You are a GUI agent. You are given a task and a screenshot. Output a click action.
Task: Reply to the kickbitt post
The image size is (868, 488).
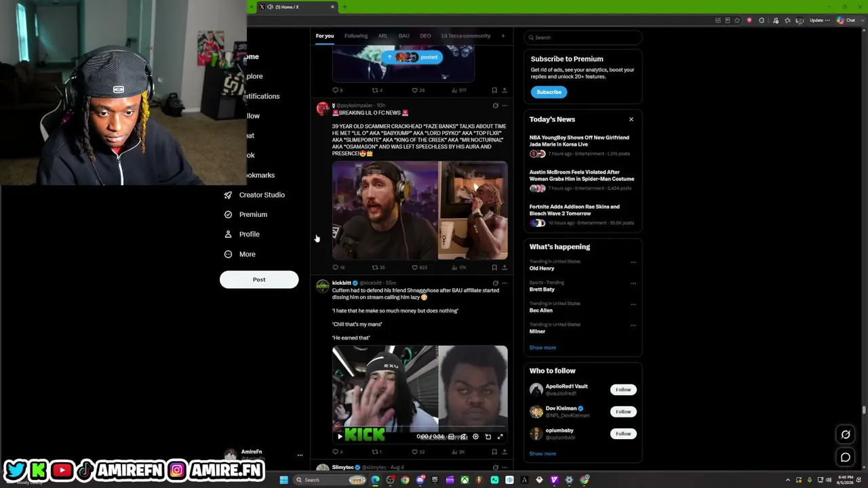[x=335, y=452]
